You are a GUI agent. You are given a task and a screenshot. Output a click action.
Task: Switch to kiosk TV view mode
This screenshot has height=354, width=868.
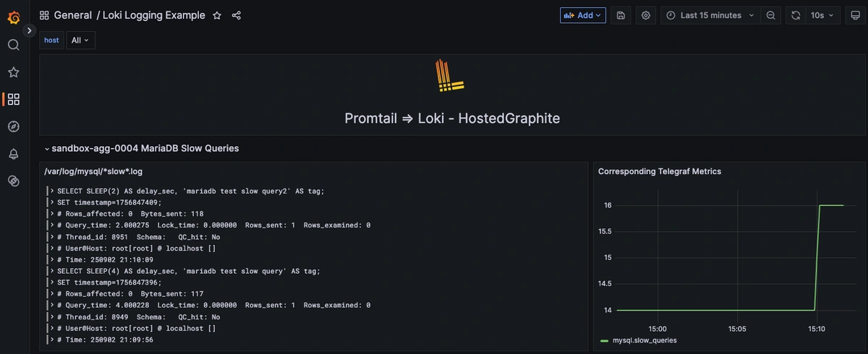856,15
